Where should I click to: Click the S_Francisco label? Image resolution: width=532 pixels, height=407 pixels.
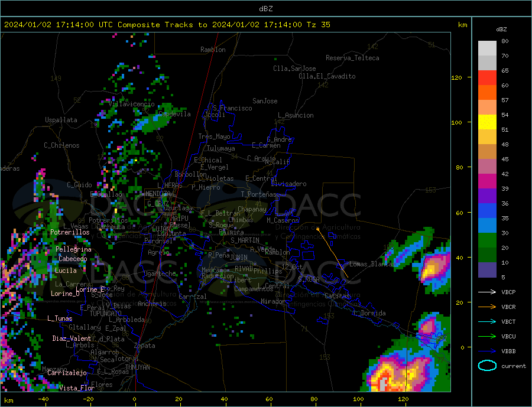click(232, 108)
